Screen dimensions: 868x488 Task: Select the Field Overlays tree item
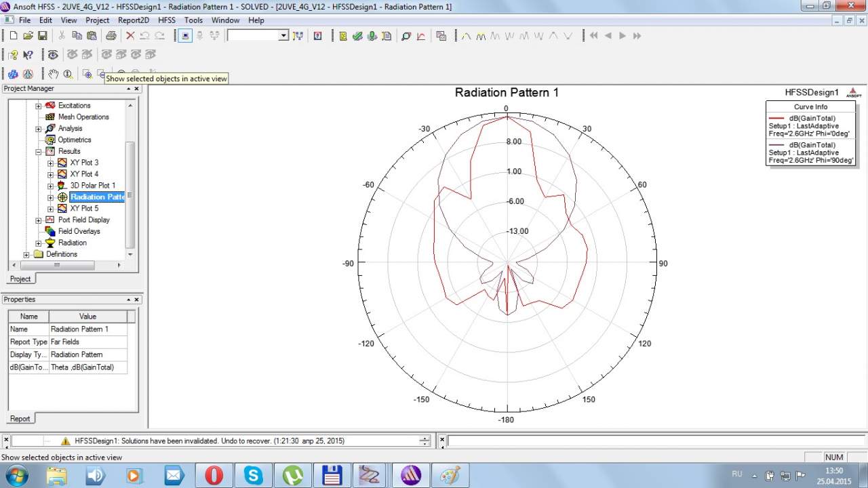(x=79, y=231)
